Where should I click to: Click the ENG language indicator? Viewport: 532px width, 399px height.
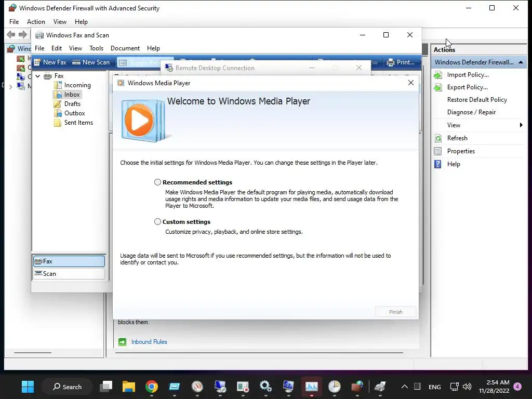coord(435,387)
